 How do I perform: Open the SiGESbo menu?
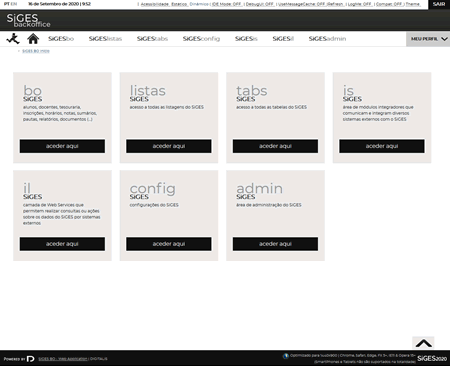click(x=61, y=39)
